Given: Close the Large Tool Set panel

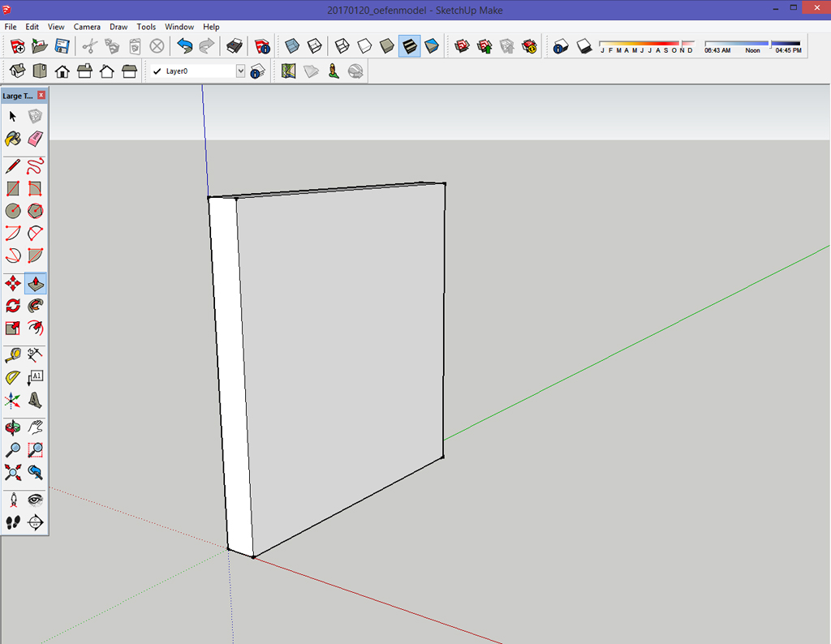Looking at the screenshot, I should [x=41, y=96].
